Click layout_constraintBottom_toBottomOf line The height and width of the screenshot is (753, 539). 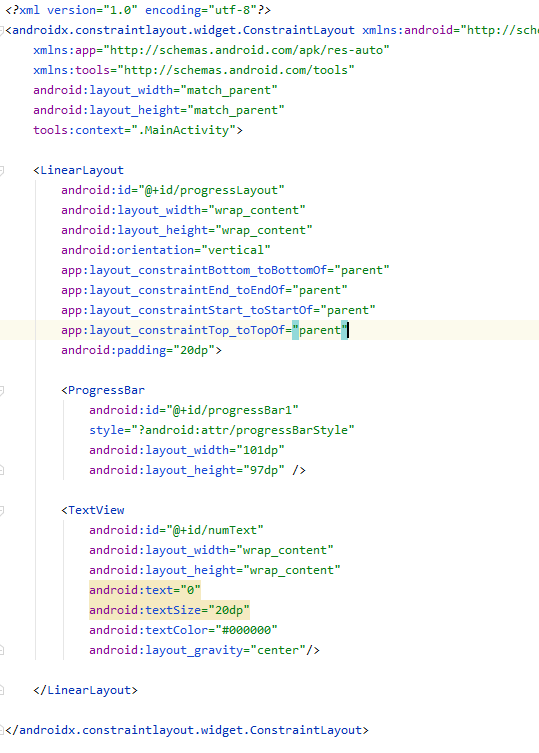click(x=225, y=270)
